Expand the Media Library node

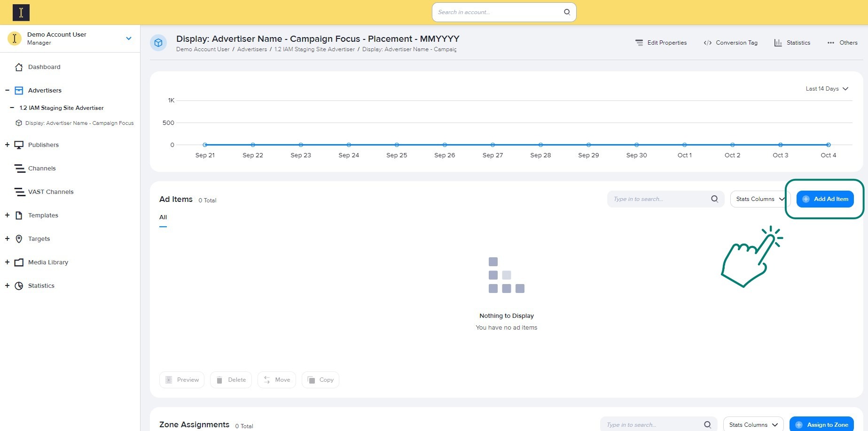(x=7, y=262)
